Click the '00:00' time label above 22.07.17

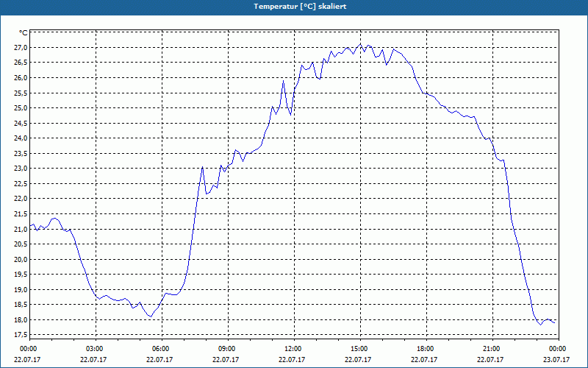(28, 349)
